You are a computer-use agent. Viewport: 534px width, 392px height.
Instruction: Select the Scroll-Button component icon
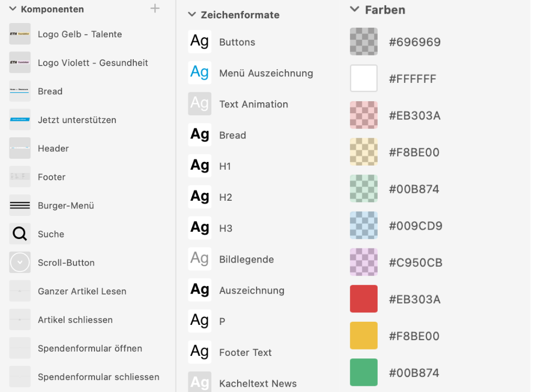[x=20, y=263]
